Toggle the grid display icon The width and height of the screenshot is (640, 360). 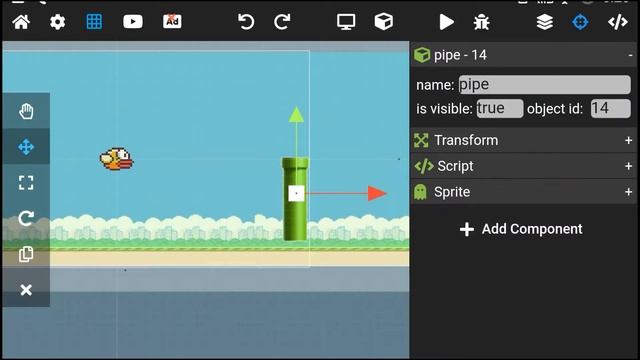pos(94,22)
